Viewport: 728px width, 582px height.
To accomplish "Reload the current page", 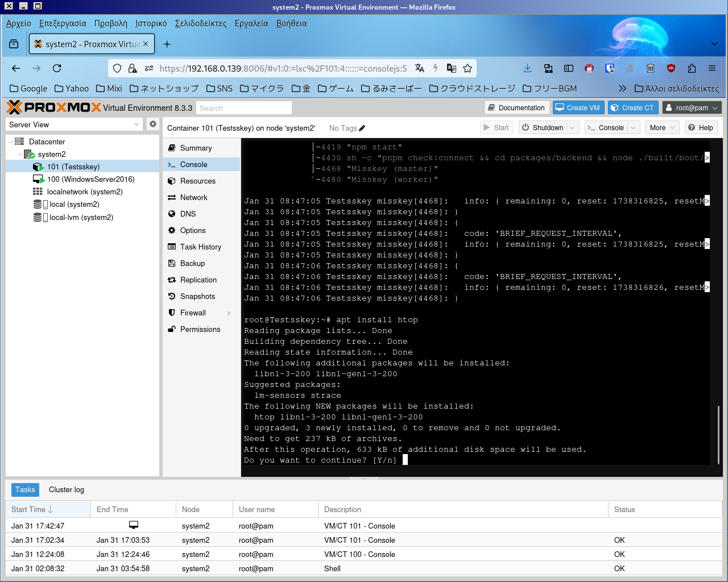I will pyautogui.click(x=57, y=68).
